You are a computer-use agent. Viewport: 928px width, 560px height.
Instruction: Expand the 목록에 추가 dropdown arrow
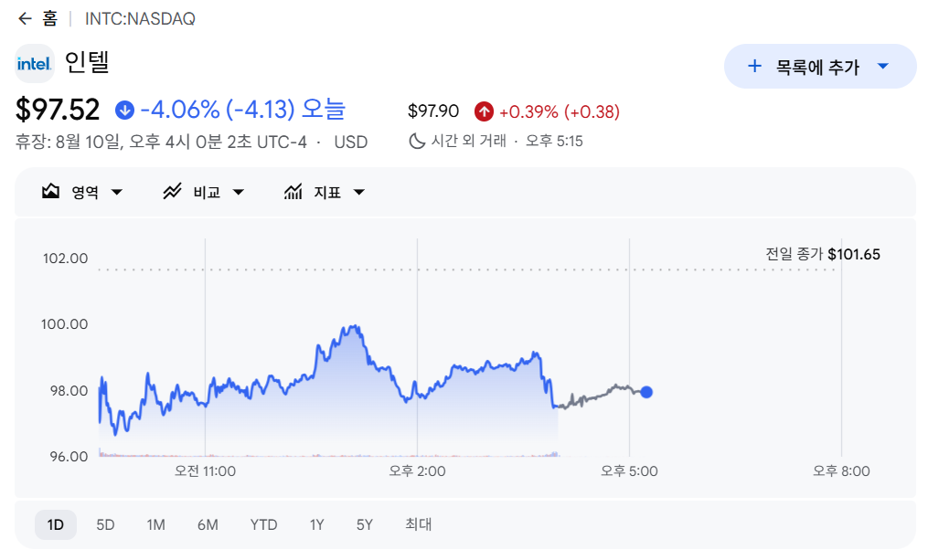click(x=883, y=66)
